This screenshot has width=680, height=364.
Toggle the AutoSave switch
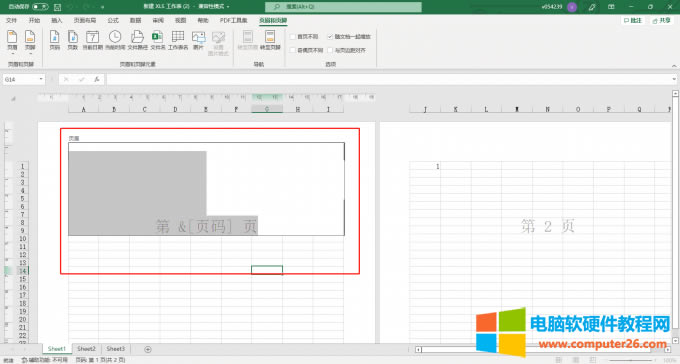[x=40, y=7]
